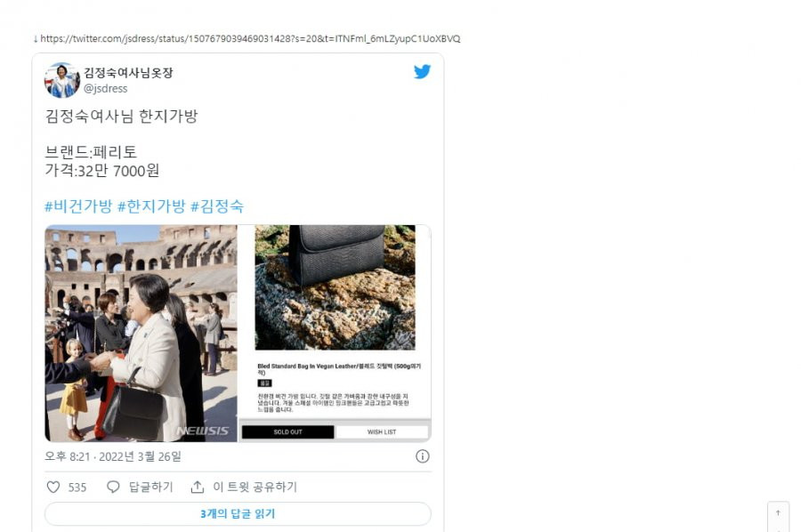
Task: Open the Colosseum news photo
Action: [141, 334]
